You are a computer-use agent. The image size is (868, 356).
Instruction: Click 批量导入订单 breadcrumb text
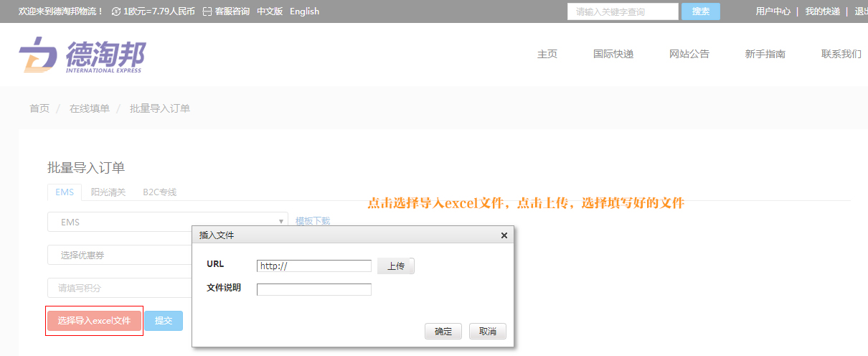click(160, 108)
